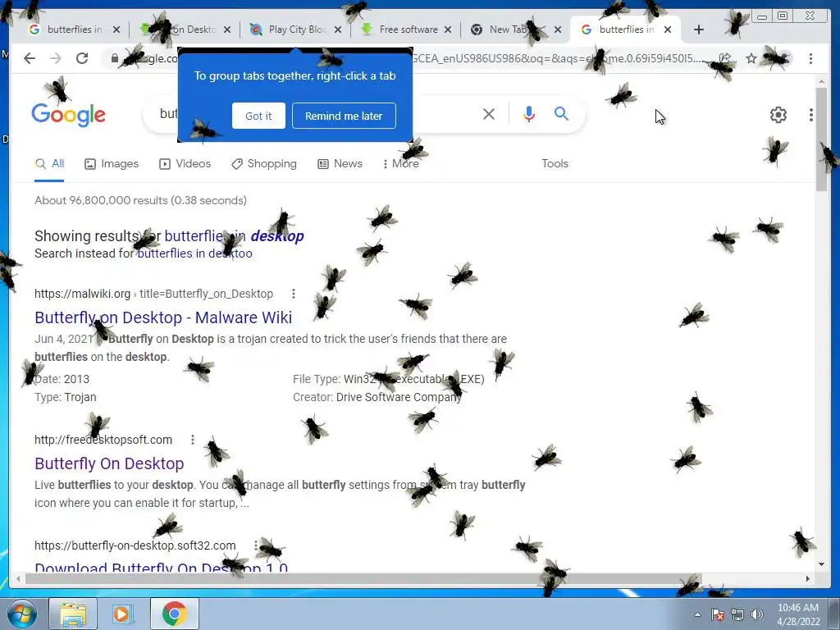840x630 pixels.
Task: Close the New Tab tab
Action: [x=558, y=30]
